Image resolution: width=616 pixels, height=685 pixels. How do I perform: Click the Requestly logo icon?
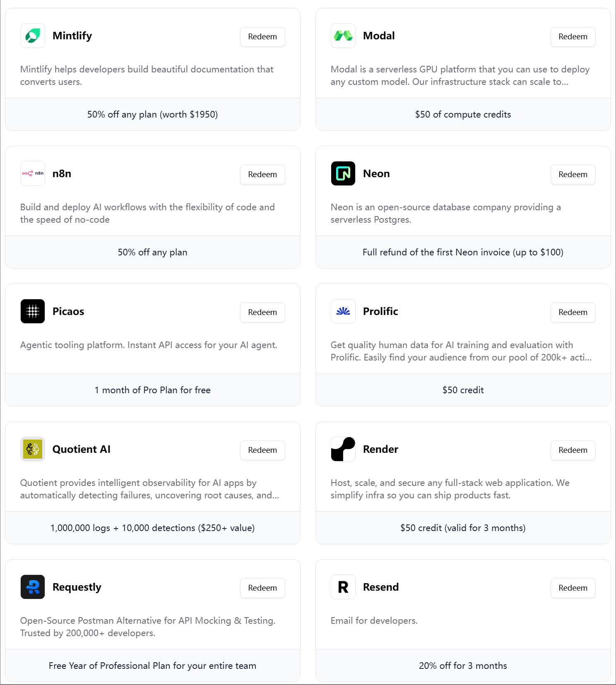[x=33, y=587]
